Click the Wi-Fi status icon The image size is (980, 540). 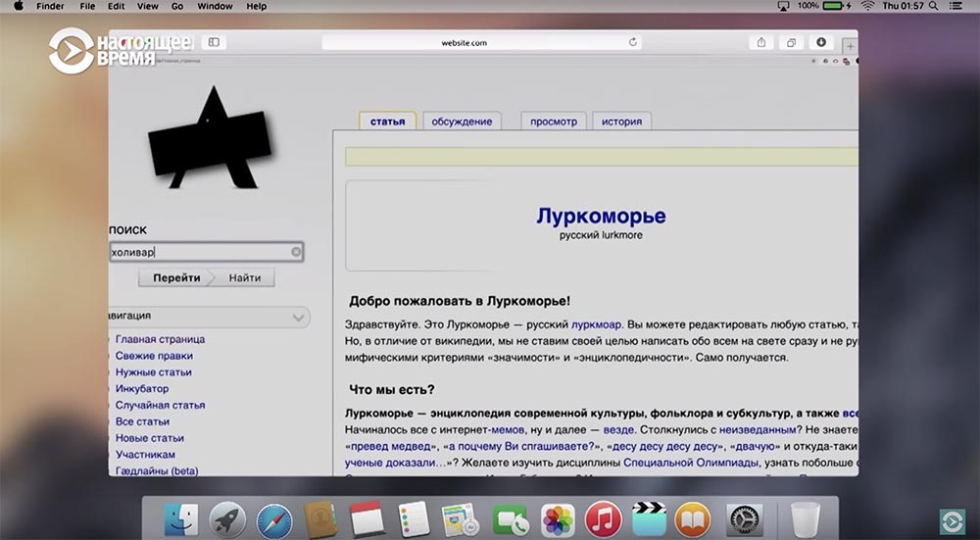click(867, 6)
